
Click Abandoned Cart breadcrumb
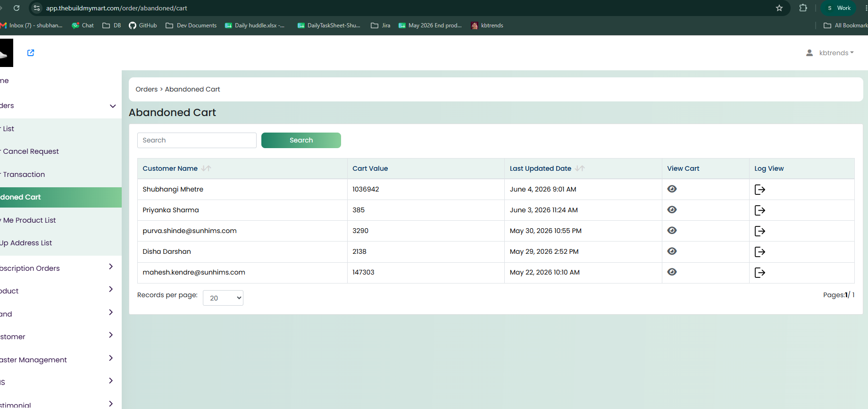point(192,89)
